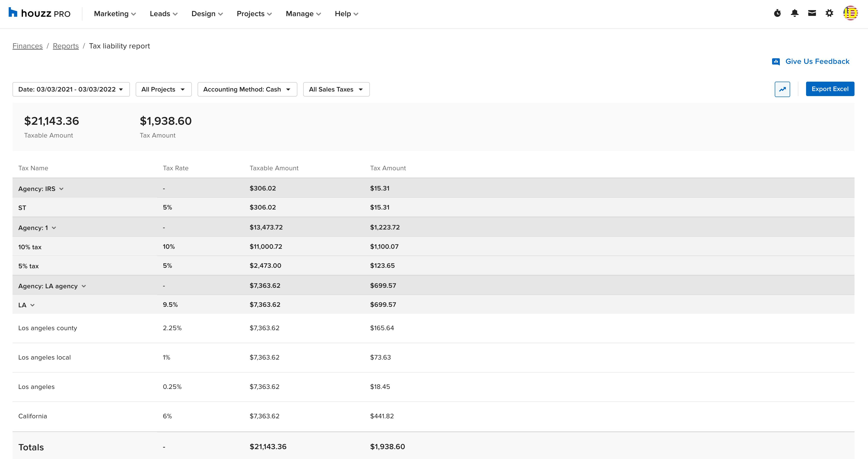The width and height of the screenshot is (868, 459).
Task: Click the feedback bar-chart icon
Action: (776, 61)
